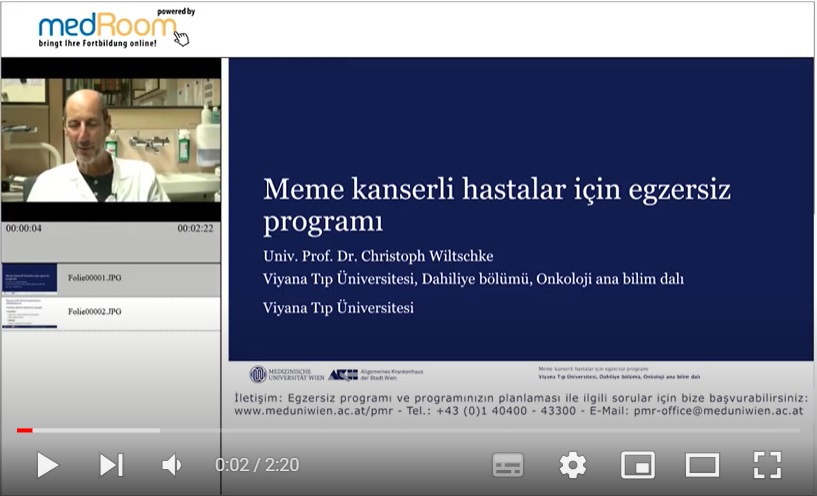Click the medRoom logo
The height and width of the screenshot is (496, 817).
point(112,30)
